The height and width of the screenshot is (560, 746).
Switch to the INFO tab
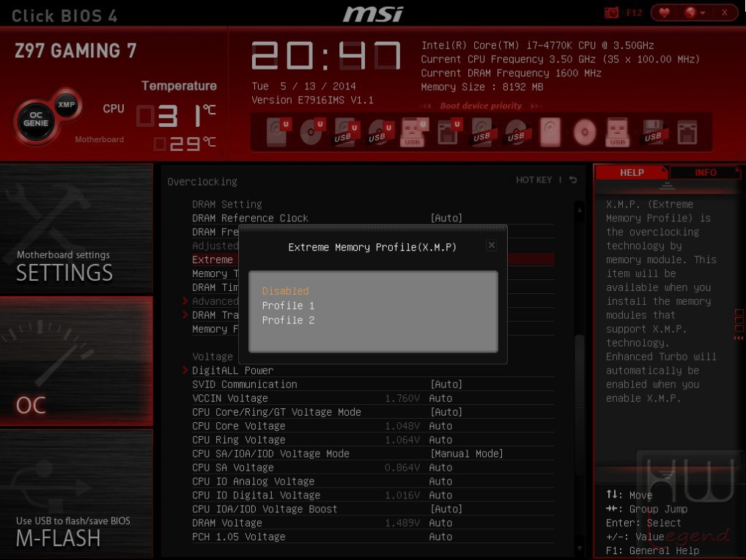[705, 173]
